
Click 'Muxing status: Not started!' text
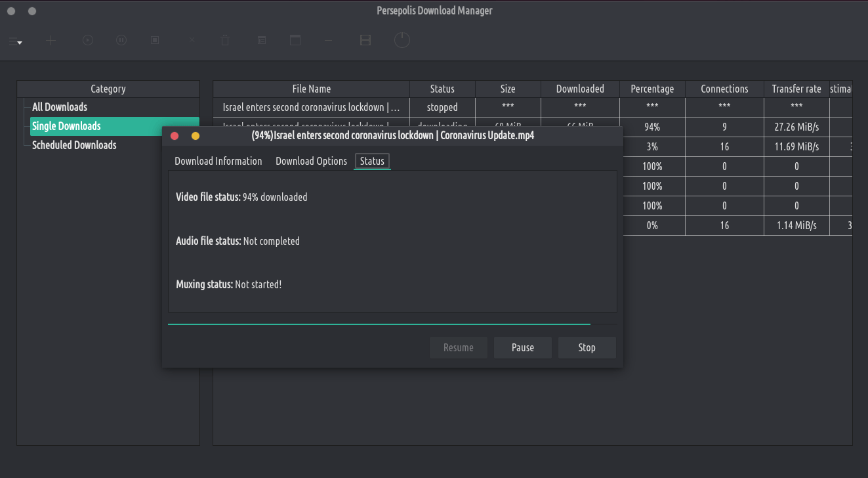228,284
